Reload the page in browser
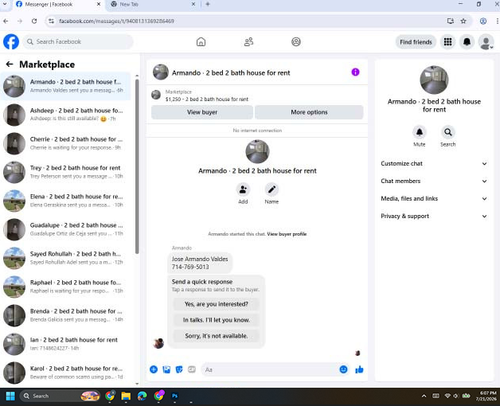Screen dimensions: 500x406 point(34,21)
